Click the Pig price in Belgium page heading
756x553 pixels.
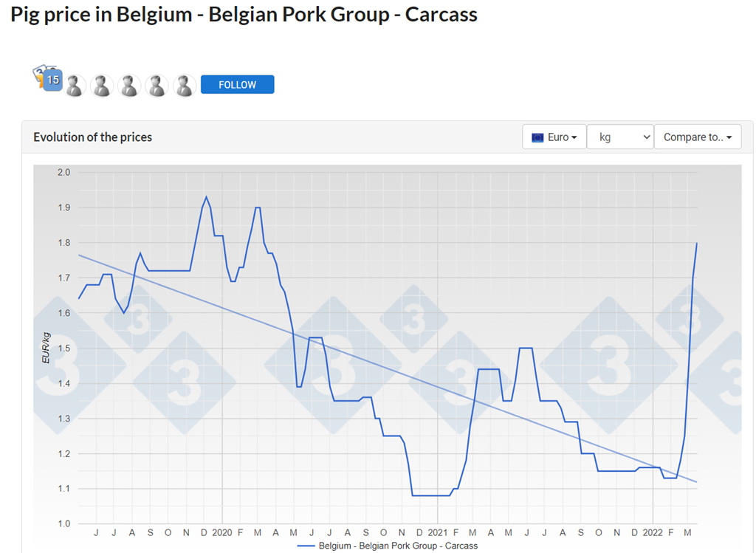244,14
